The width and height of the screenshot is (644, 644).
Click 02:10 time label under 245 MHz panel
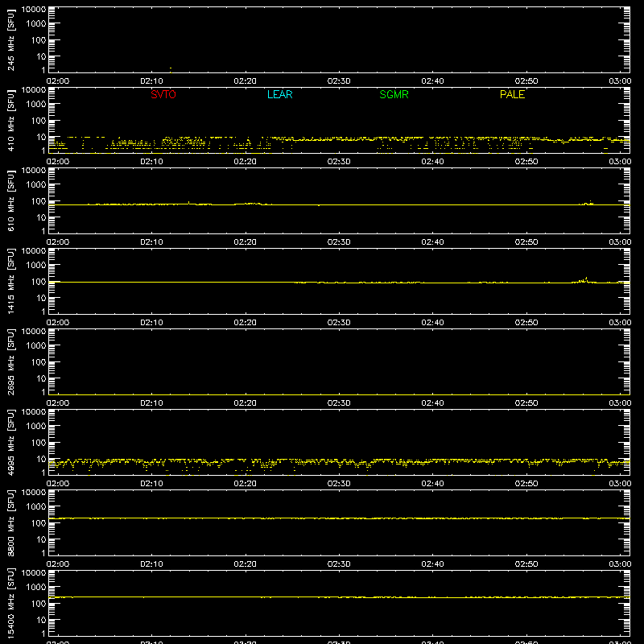(x=151, y=81)
